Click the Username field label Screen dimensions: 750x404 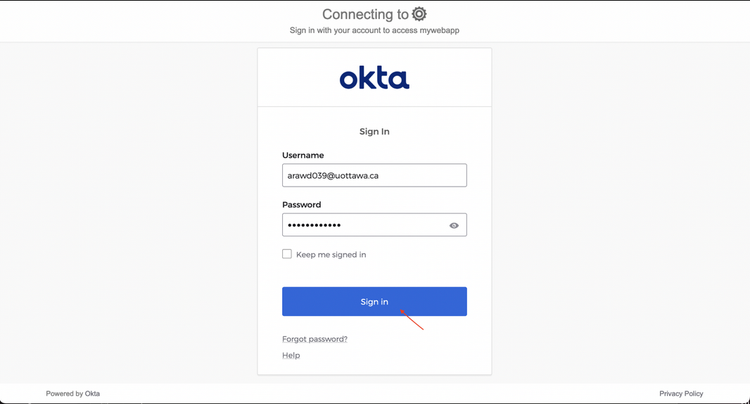[x=303, y=155]
